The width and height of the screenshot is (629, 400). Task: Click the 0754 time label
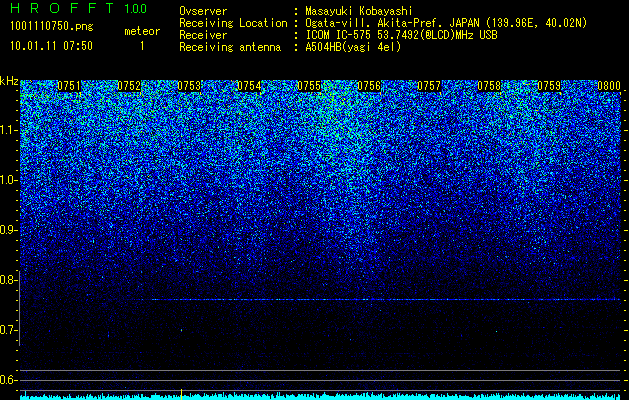pos(249,86)
